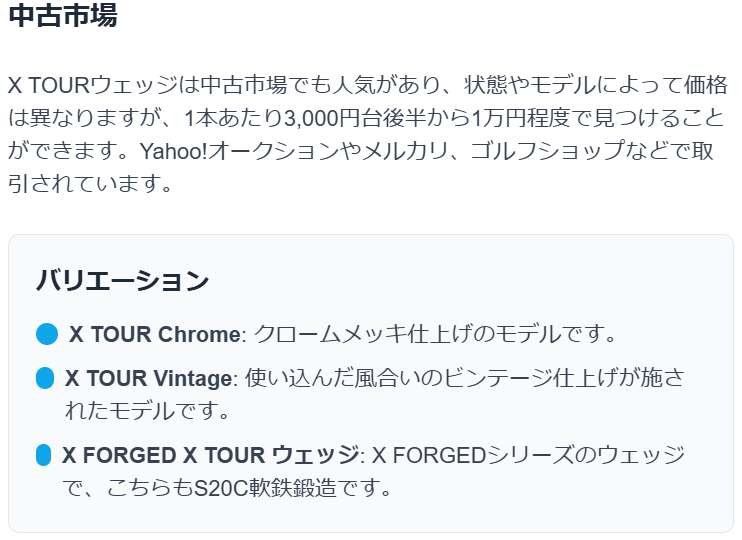Click the X FORGEDシリーズ description text
742x540 pixels.
point(472,455)
